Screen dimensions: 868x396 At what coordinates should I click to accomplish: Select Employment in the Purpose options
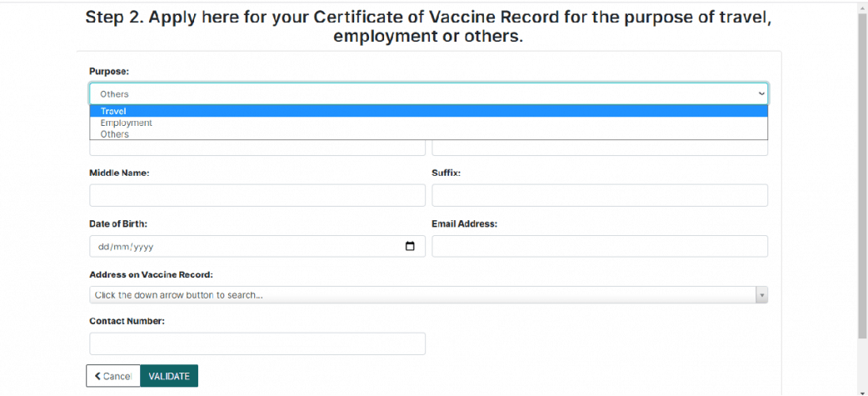click(x=126, y=123)
